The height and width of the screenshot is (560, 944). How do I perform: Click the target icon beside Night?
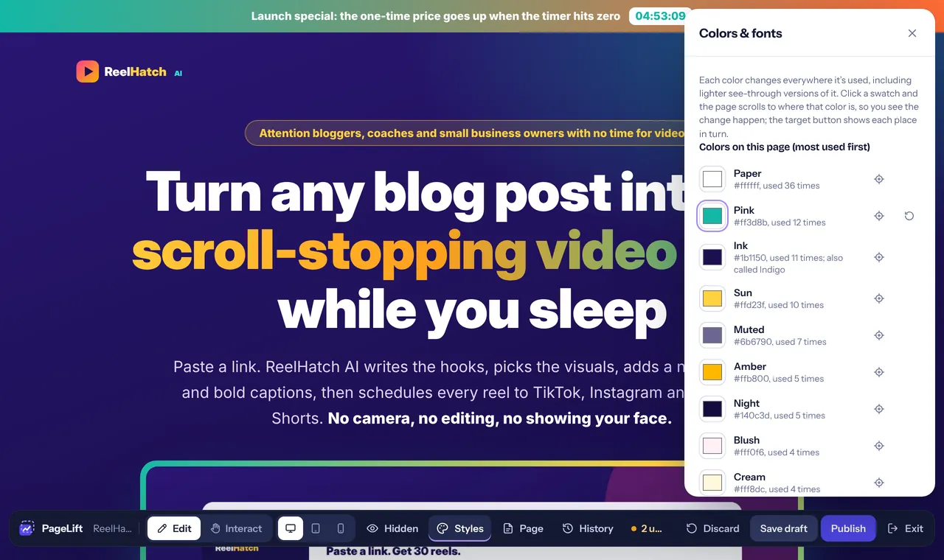pyautogui.click(x=879, y=409)
